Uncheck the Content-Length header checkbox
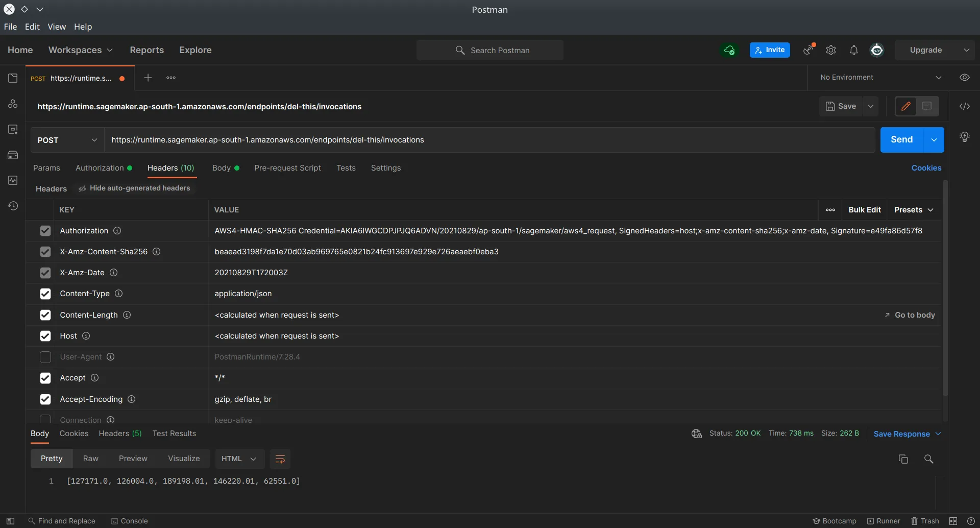The image size is (980, 528). 45,315
